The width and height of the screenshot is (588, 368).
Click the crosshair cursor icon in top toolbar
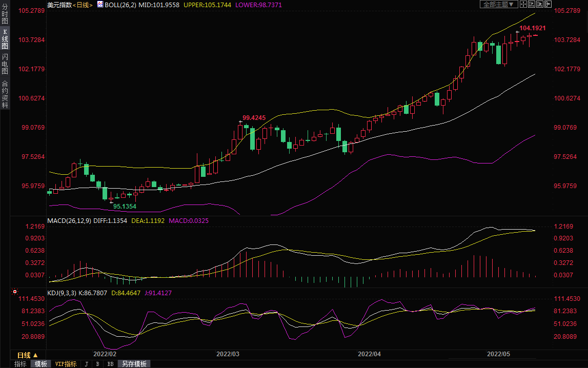tap(523, 4)
